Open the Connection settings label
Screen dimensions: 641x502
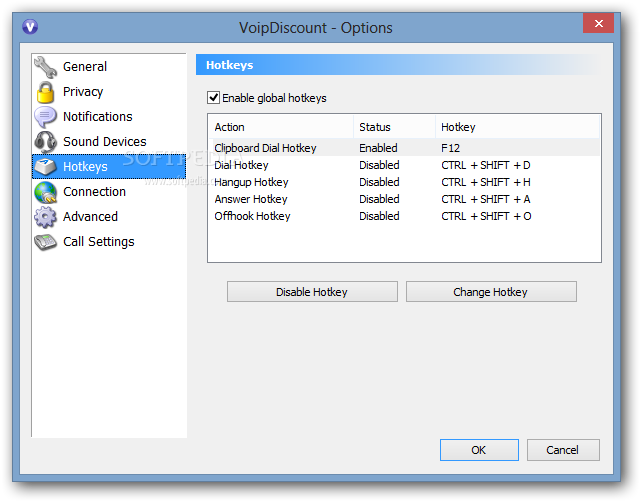coord(94,192)
